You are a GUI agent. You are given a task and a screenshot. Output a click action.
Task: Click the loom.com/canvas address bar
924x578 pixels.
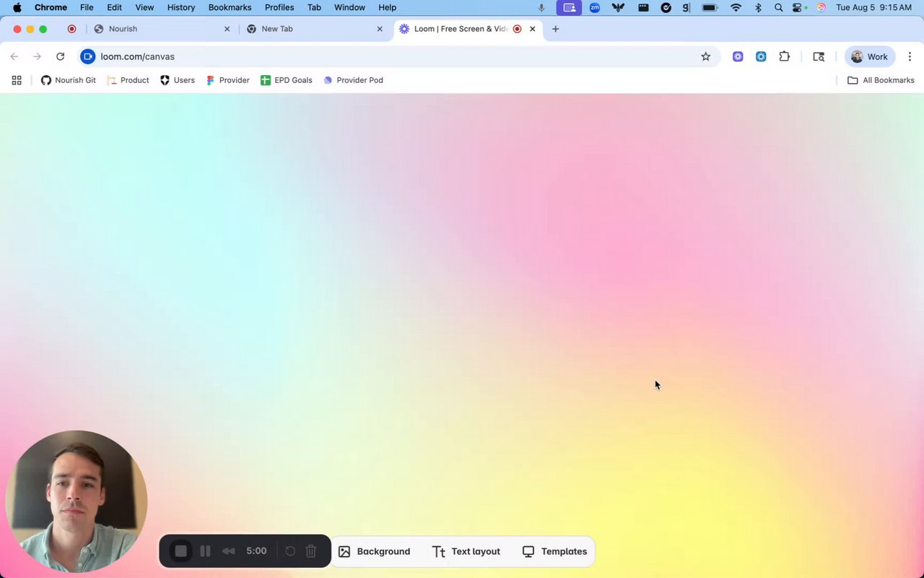[x=398, y=56]
